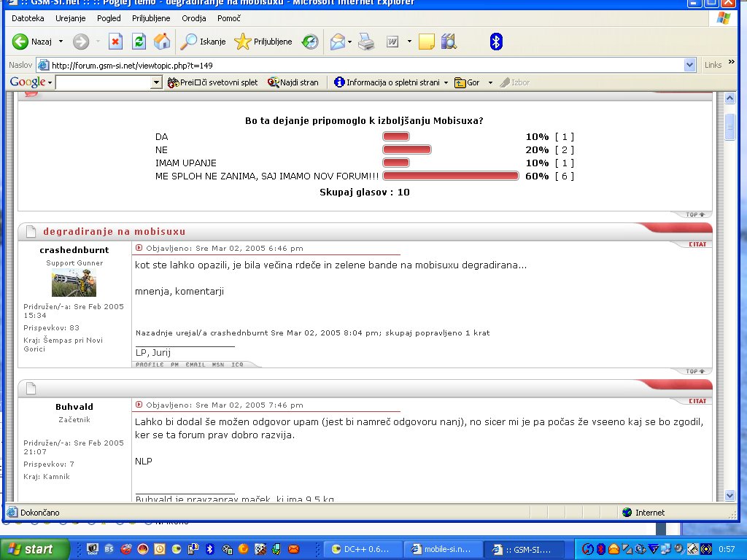Open the Priljubljene favorites star
The image size is (747, 560).
tap(263, 42)
